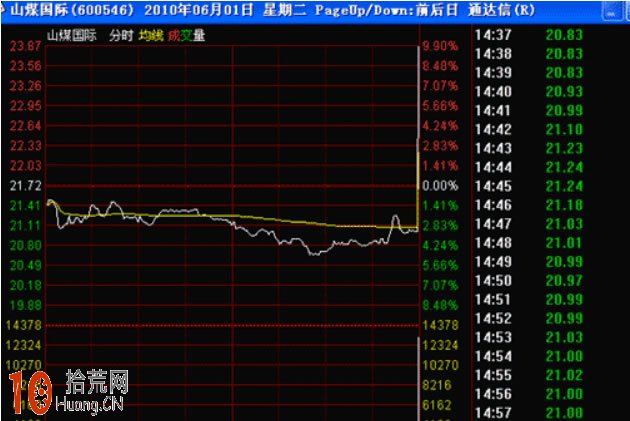Select the 14:49 time entry
Image resolution: width=630 pixels, height=421 pixels.
[x=493, y=262]
